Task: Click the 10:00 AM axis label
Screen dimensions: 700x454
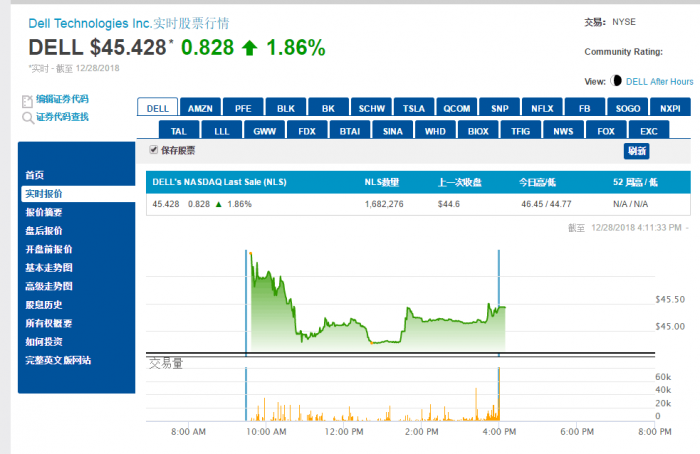Action: click(267, 432)
